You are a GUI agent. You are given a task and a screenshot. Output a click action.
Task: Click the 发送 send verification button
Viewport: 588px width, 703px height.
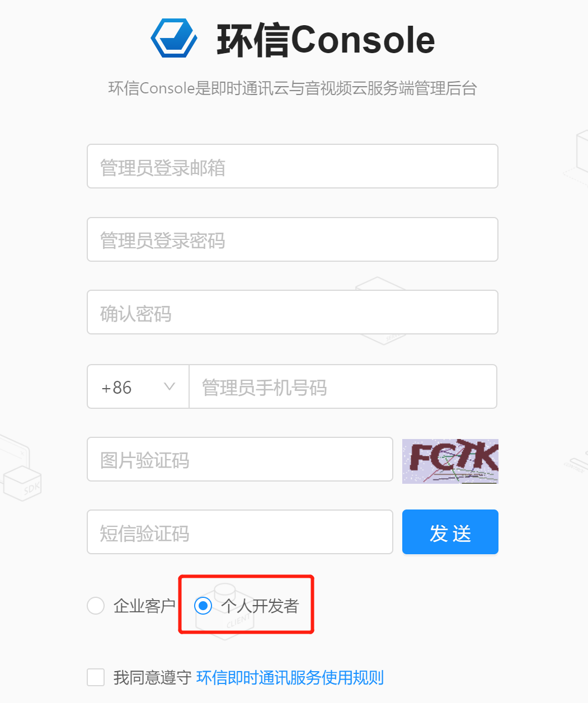tap(450, 532)
